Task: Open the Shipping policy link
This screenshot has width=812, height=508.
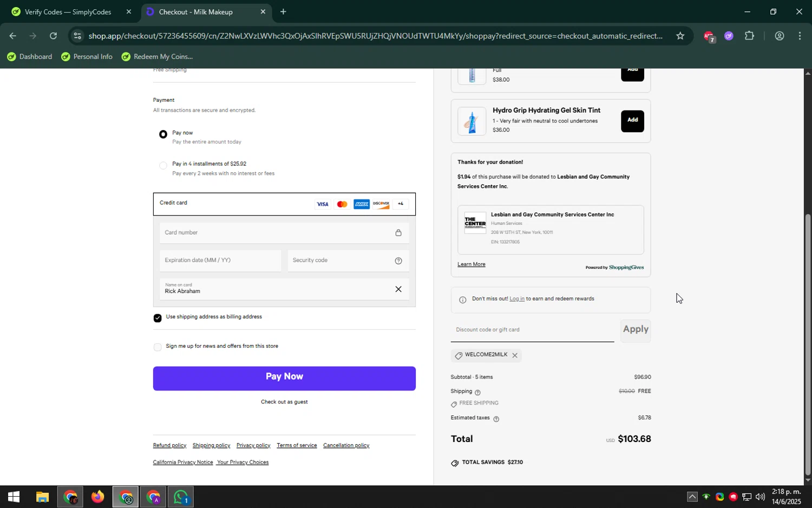Action: 211,445
